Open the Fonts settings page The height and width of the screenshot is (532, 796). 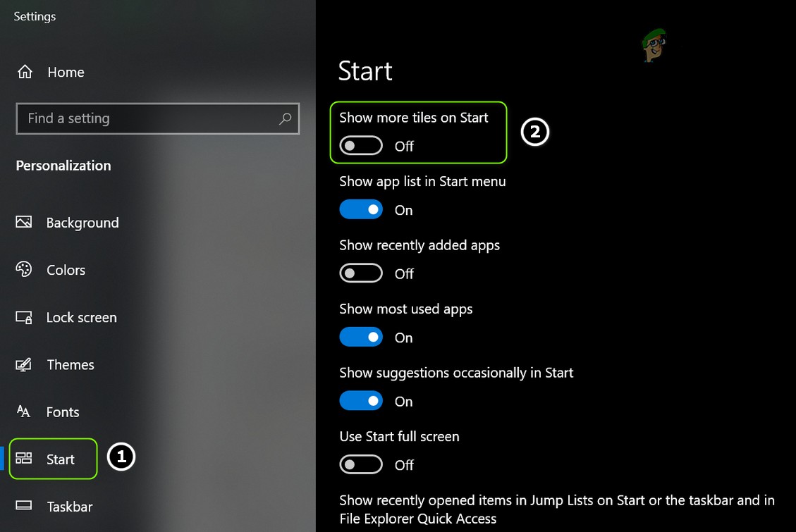coord(63,412)
